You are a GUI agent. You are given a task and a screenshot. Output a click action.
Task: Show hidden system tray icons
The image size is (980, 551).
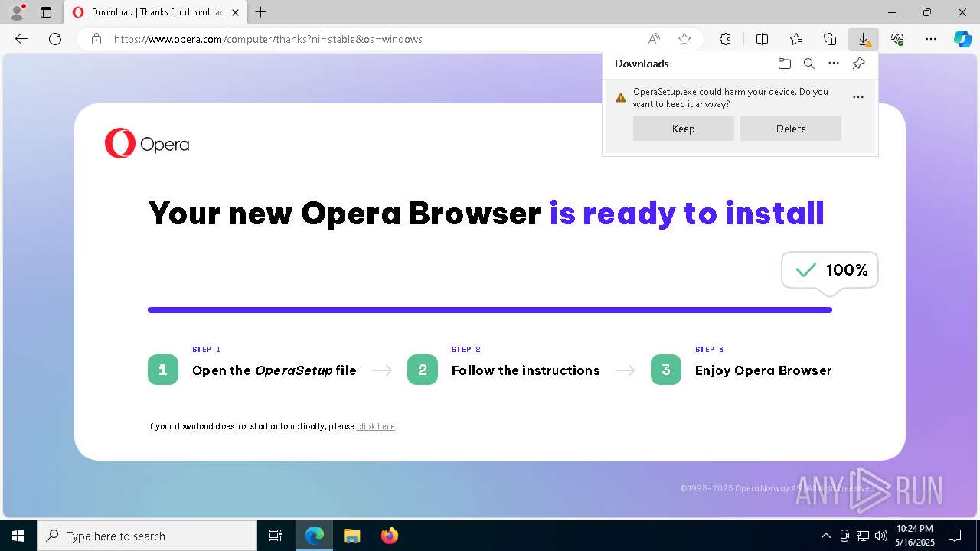(x=825, y=536)
